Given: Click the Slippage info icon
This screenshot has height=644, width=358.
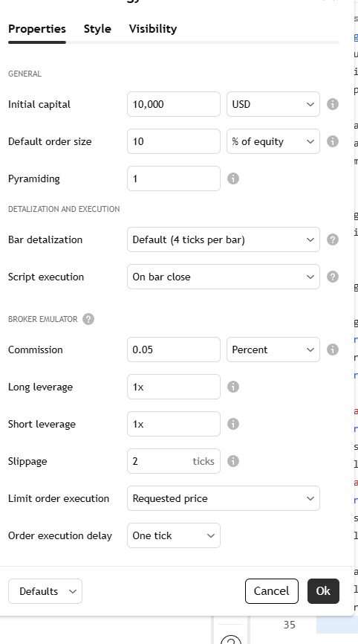Looking at the screenshot, I should [233, 461].
